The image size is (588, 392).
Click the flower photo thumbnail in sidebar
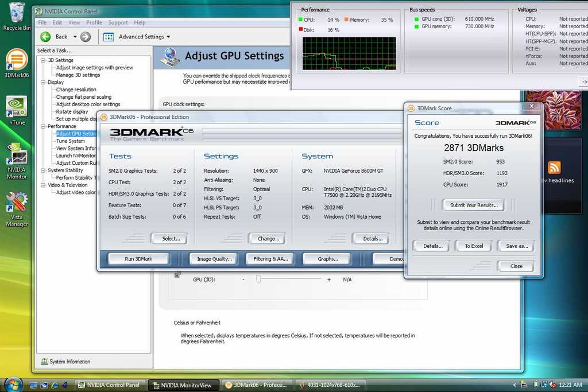click(553, 110)
